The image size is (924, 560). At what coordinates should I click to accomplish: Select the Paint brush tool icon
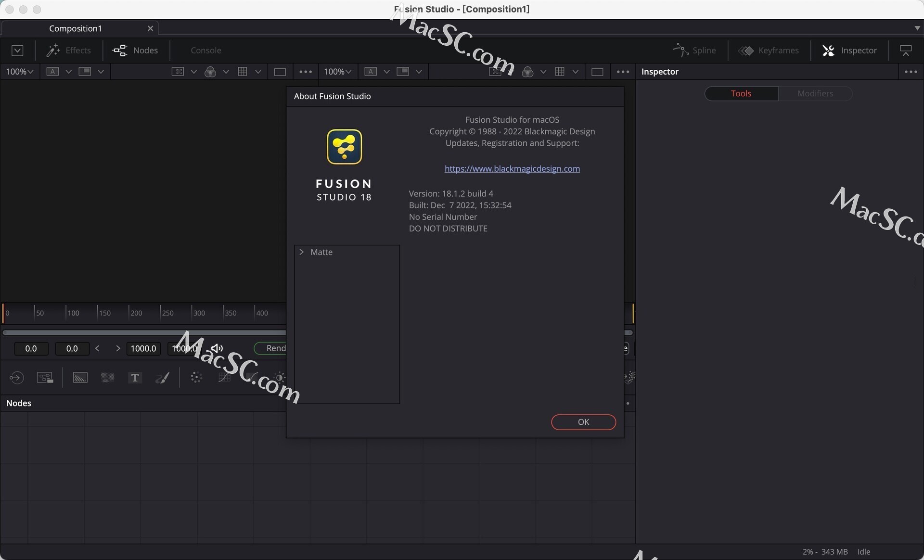click(x=163, y=377)
